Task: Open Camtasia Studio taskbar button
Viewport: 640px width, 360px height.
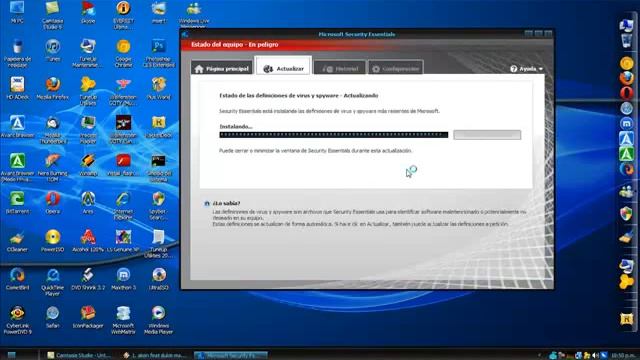Action: (80, 355)
